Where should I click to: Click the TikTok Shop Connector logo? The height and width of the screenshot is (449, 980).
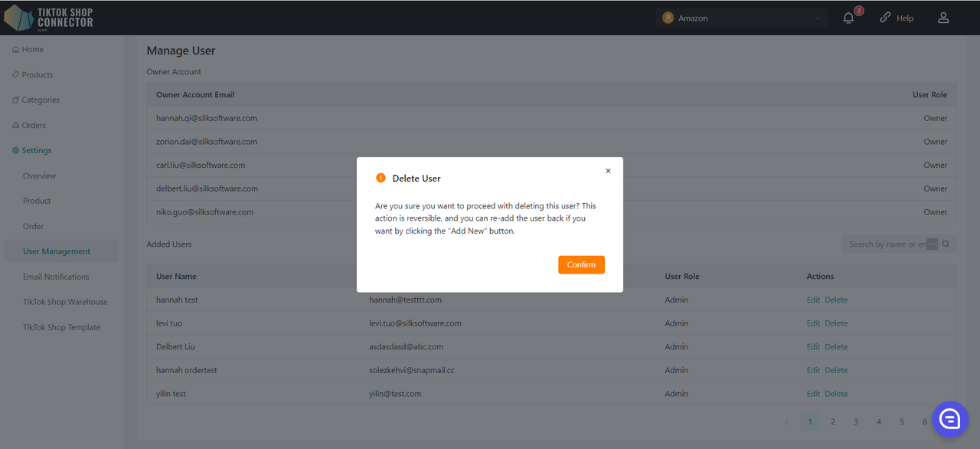pos(49,18)
